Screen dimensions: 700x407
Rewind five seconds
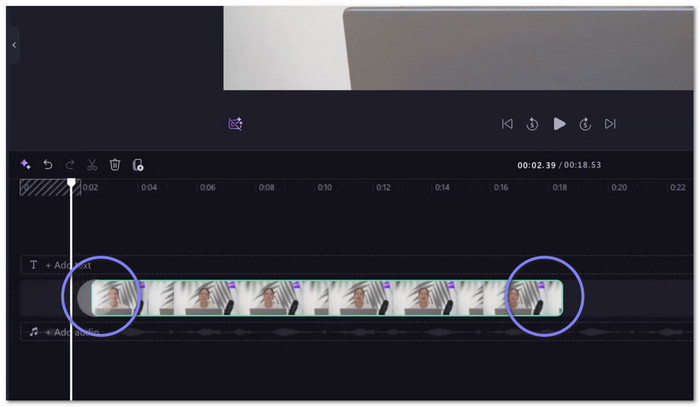pos(532,124)
